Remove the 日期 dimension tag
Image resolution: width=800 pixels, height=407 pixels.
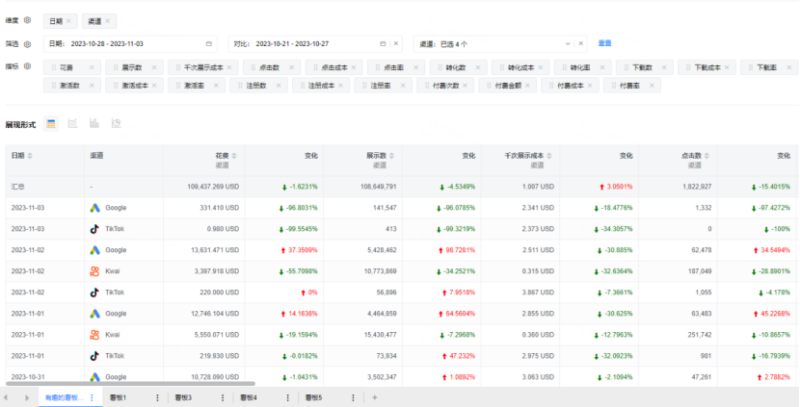[69, 21]
